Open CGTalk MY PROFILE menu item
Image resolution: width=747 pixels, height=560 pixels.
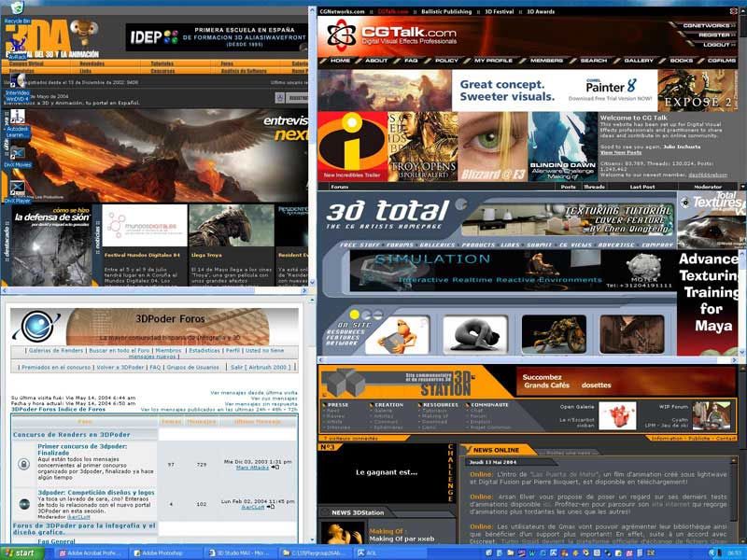point(493,61)
